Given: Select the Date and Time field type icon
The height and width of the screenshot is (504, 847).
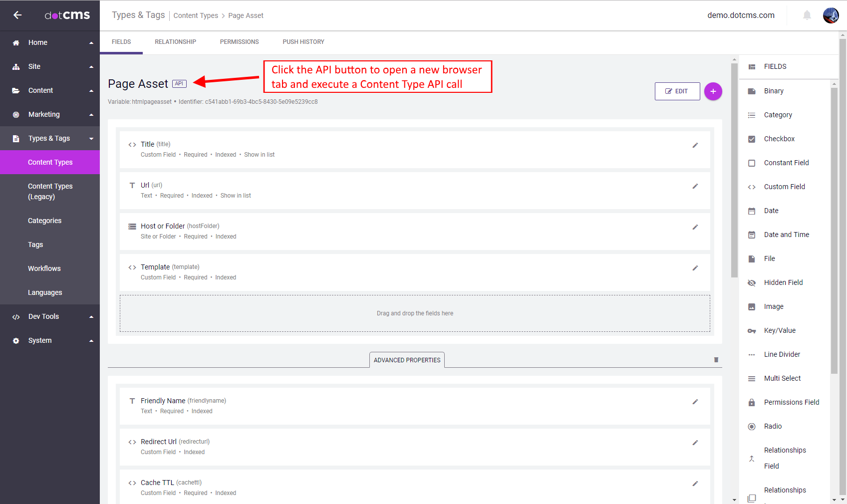Looking at the screenshot, I should (752, 235).
